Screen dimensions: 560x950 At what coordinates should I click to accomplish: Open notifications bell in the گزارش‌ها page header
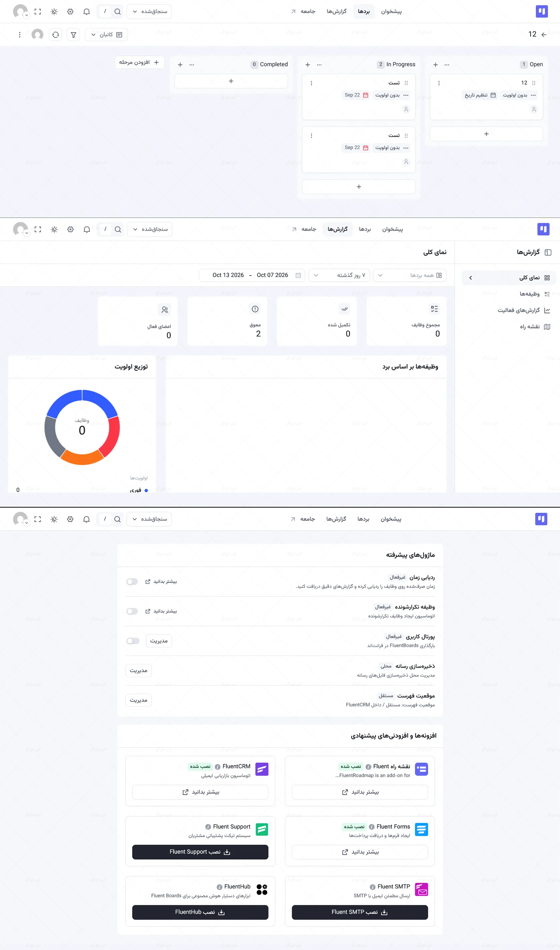point(87,229)
